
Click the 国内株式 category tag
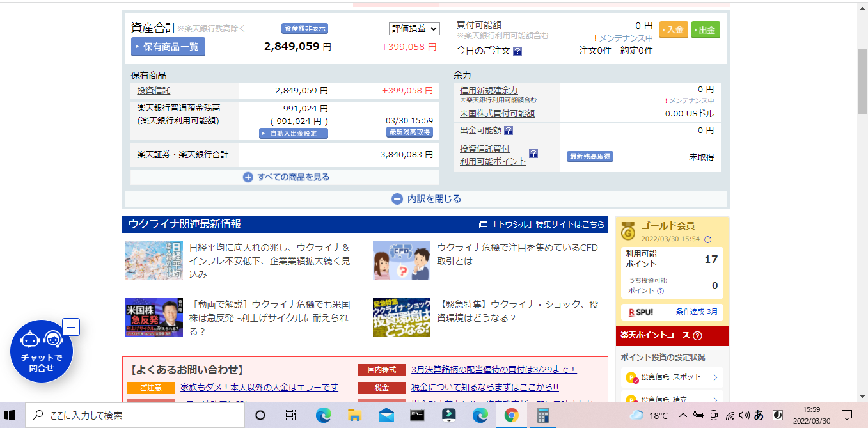(382, 370)
